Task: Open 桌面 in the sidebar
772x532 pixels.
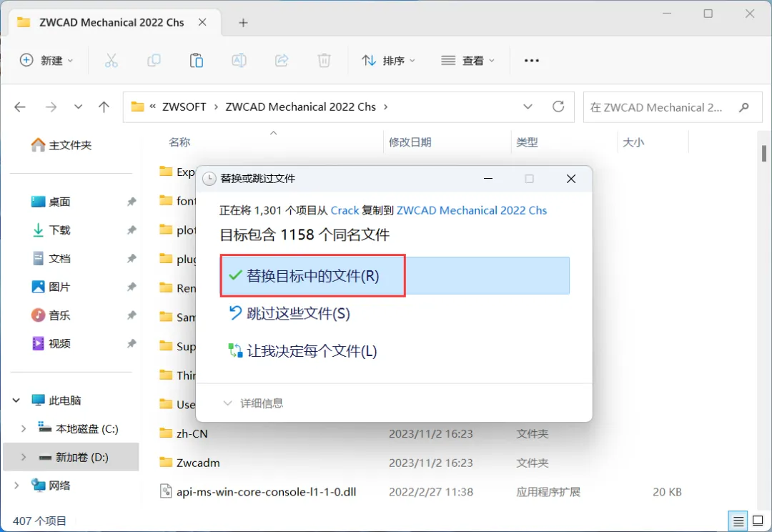Action: [x=51, y=202]
